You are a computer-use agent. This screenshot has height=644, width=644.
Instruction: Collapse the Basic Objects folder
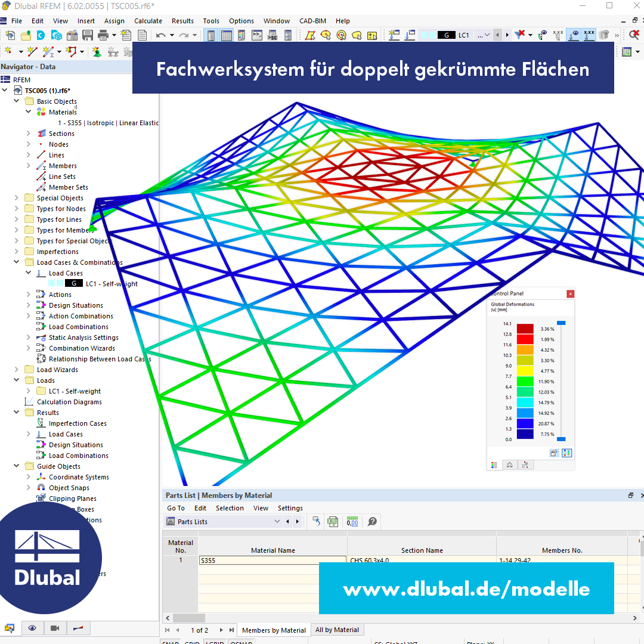(17, 101)
